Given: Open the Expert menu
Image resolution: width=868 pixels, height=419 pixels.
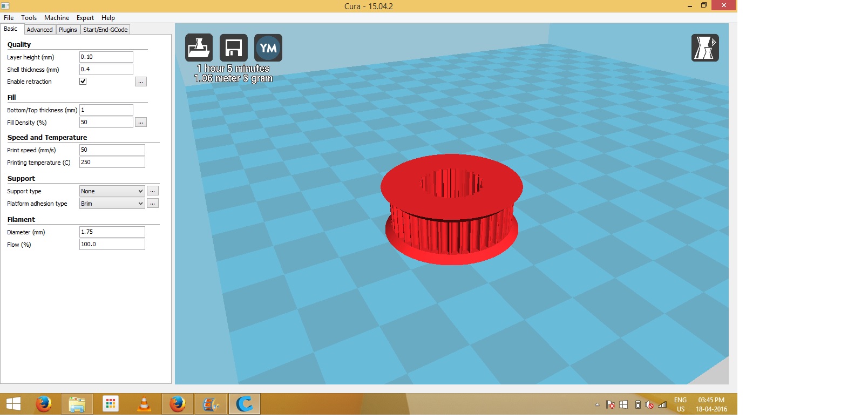Looking at the screenshot, I should [85, 18].
